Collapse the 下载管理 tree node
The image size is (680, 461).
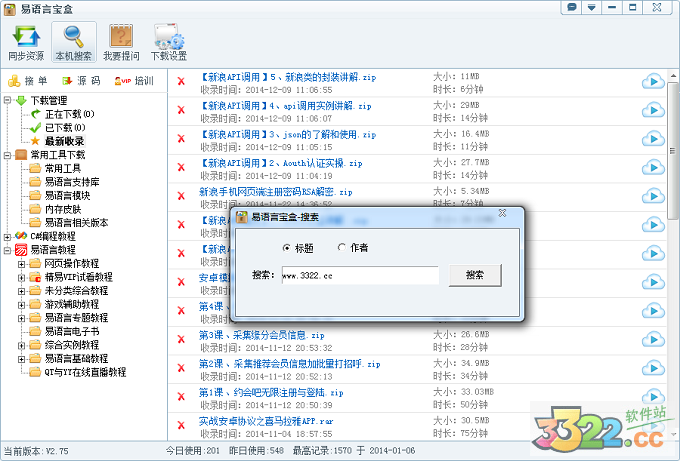(7, 101)
